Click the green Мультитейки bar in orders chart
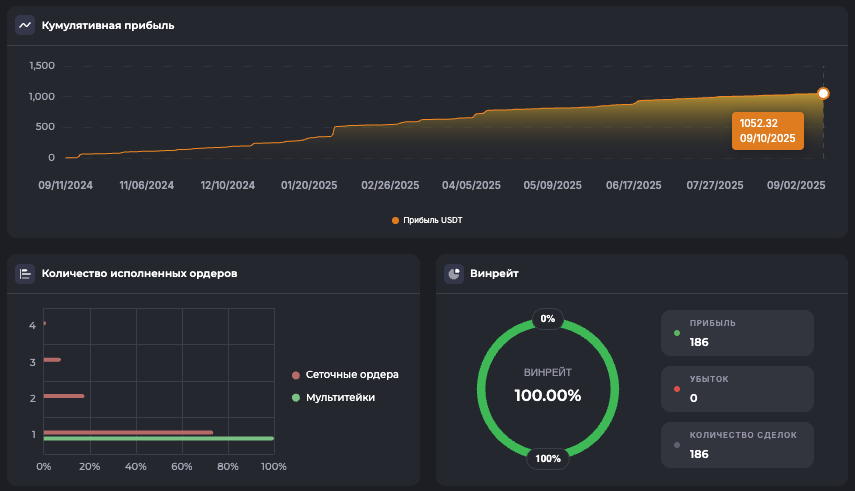This screenshot has height=491, width=855. tap(158, 438)
